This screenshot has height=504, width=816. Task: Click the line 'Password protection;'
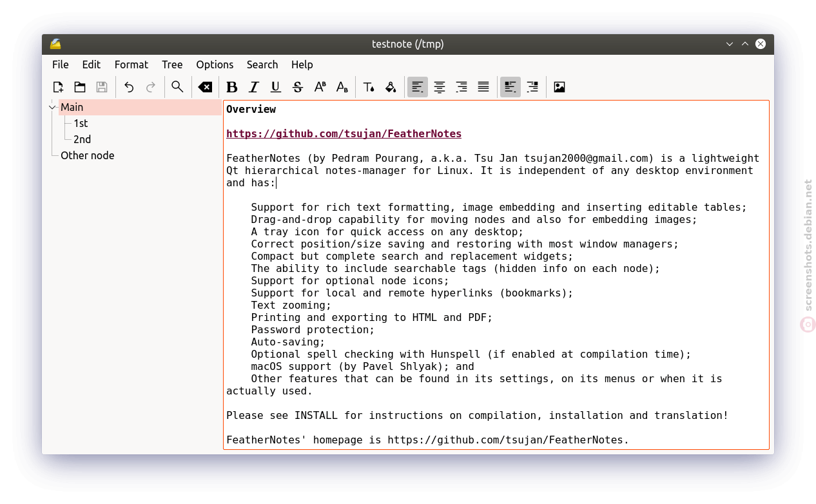click(x=313, y=330)
